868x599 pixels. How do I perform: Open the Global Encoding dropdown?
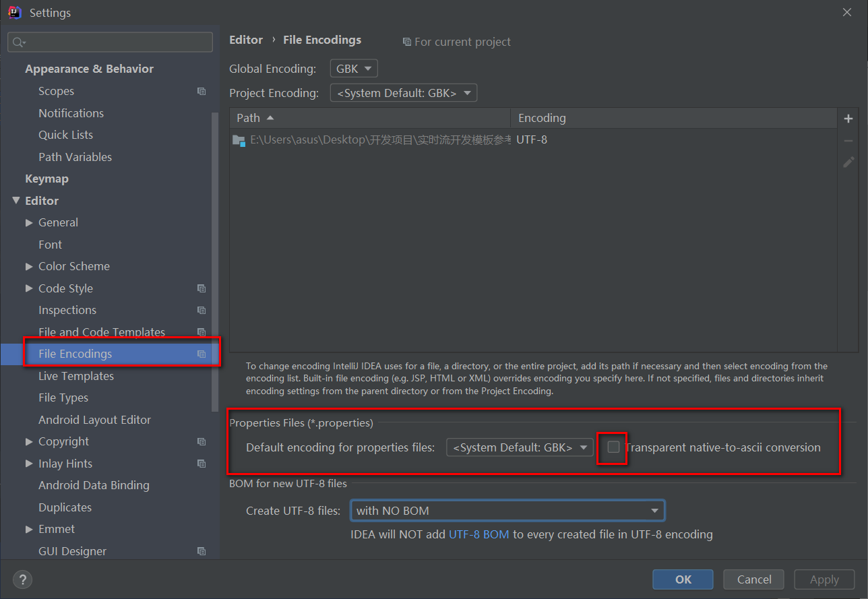[354, 69]
